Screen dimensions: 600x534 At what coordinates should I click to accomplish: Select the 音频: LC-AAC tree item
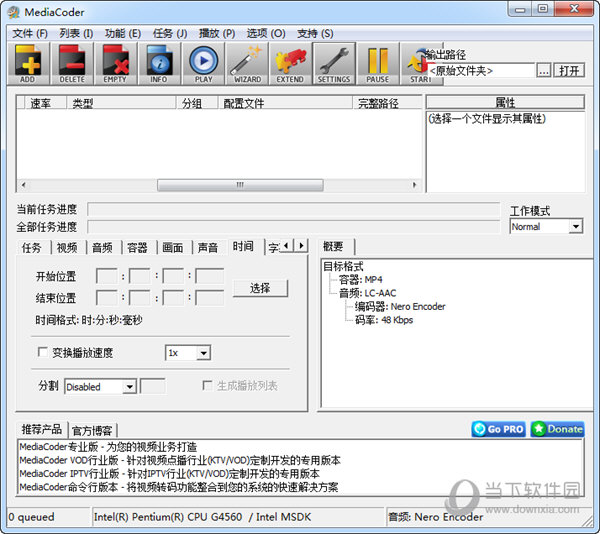click(367, 293)
